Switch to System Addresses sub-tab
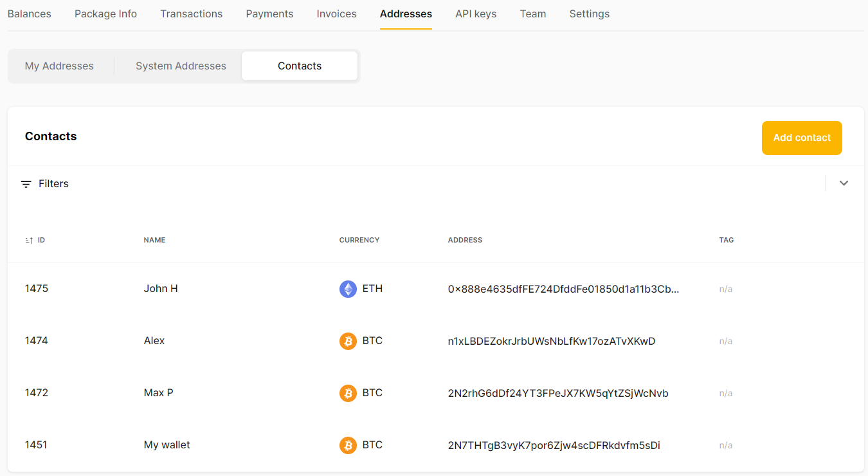The image size is (868, 476). point(181,66)
